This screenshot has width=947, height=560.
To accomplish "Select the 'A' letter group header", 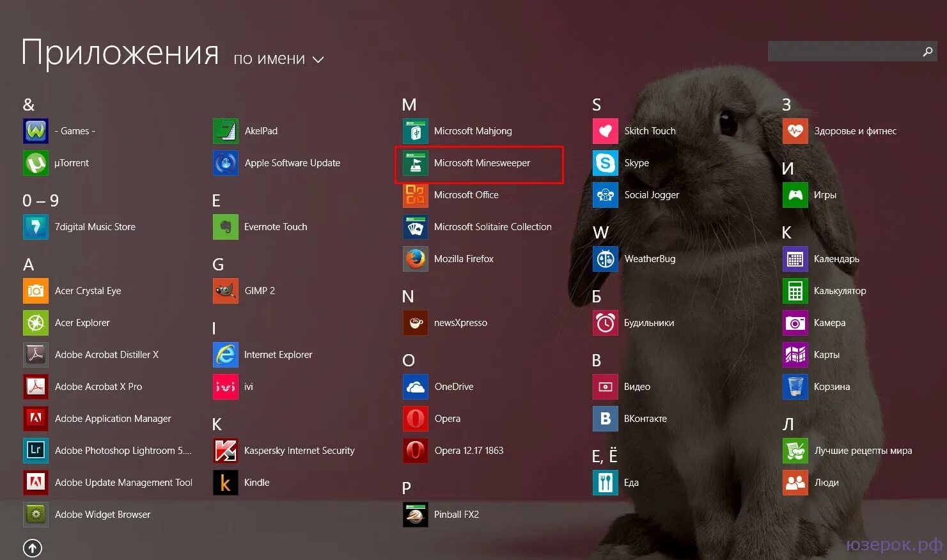I will pos(28,265).
